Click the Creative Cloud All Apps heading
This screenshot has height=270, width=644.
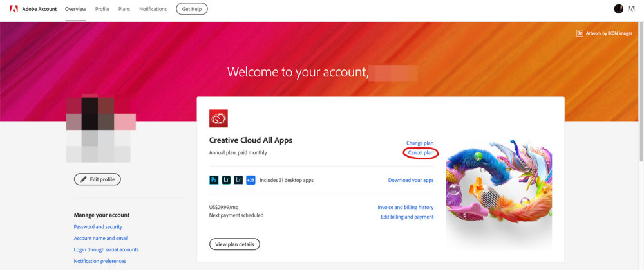[251, 140]
